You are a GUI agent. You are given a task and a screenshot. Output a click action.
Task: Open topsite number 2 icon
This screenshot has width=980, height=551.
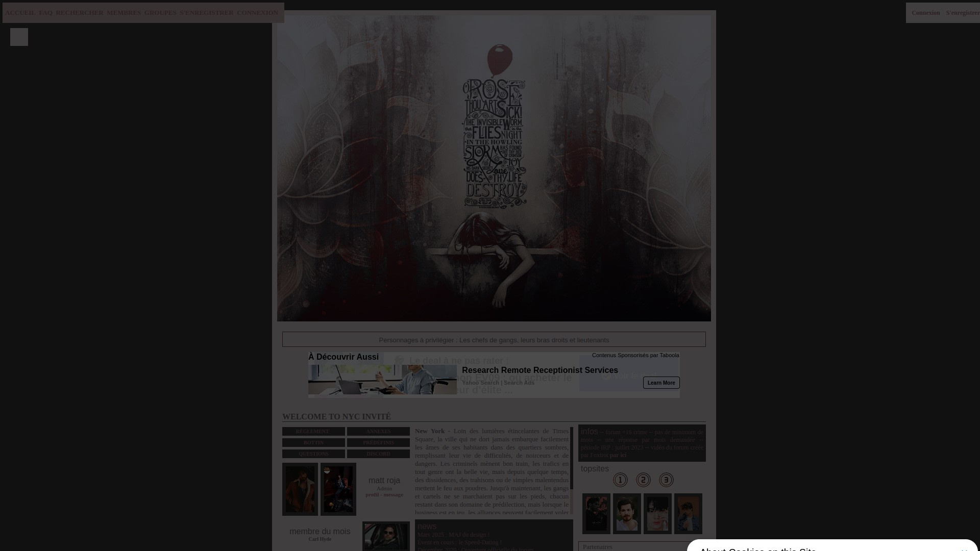pyautogui.click(x=643, y=480)
